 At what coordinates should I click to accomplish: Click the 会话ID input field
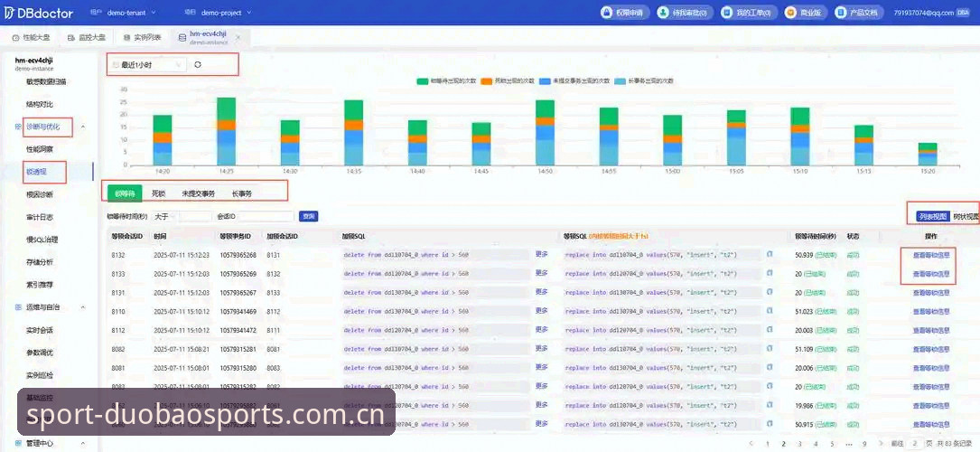pyautogui.click(x=266, y=216)
